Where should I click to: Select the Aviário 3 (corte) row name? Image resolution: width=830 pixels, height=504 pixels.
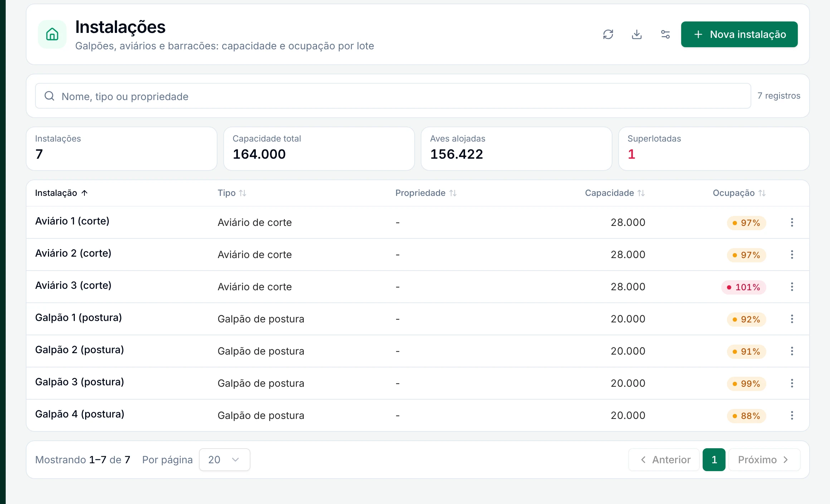click(x=73, y=285)
